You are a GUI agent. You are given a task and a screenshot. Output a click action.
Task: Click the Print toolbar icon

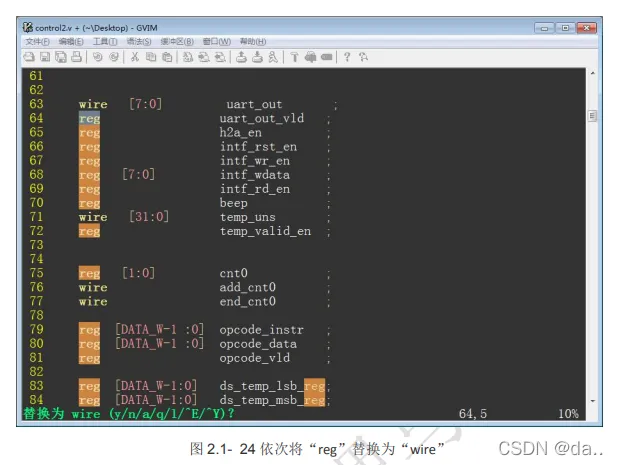pyautogui.click(x=76, y=57)
